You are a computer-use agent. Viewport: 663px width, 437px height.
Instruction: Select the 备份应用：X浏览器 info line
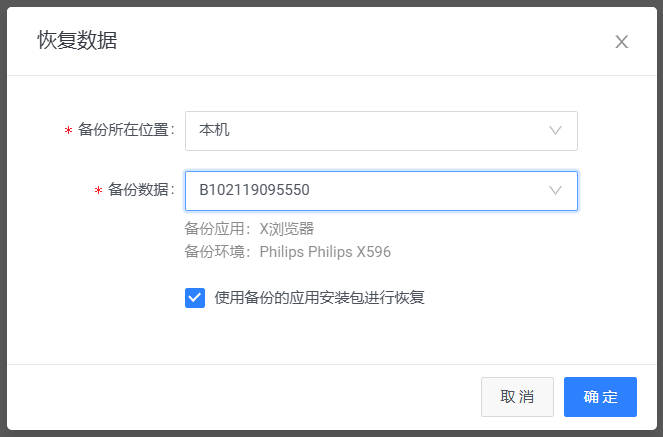pyautogui.click(x=250, y=228)
